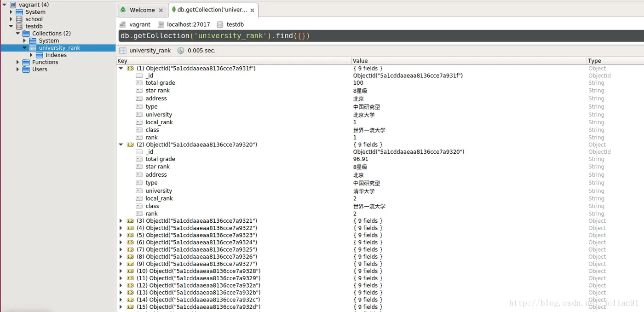Click the localhost:27017 label
Screen dimensions: 644x312
[x=189, y=24]
